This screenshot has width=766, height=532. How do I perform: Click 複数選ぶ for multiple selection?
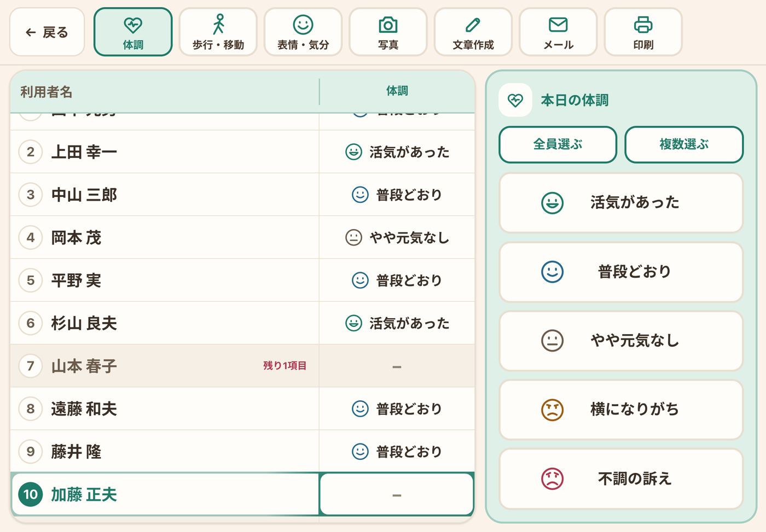click(x=684, y=144)
